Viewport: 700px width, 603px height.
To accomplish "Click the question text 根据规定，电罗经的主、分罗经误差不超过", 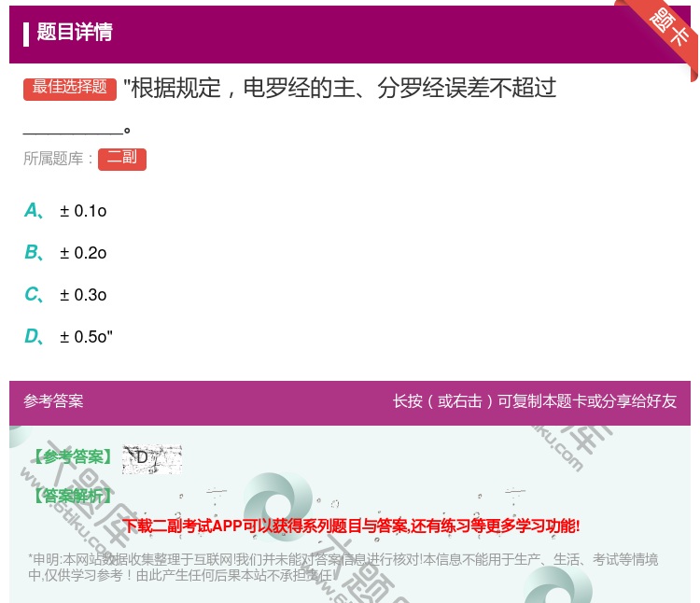I will click(340, 88).
